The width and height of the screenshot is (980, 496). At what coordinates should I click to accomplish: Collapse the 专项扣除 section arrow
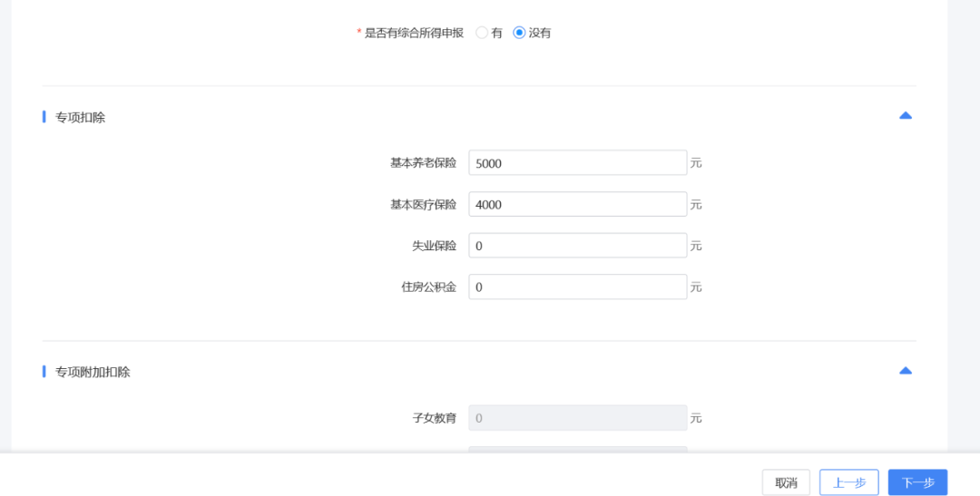pos(905,116)
